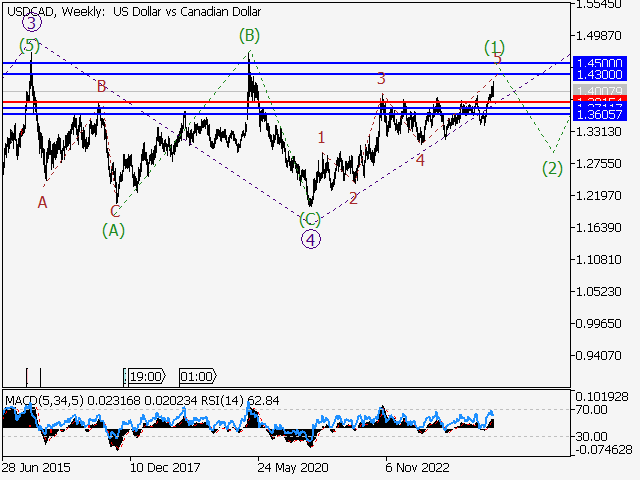640x480 pixels.
Task: Select the green (5) wave label
Action: (30, 46)
